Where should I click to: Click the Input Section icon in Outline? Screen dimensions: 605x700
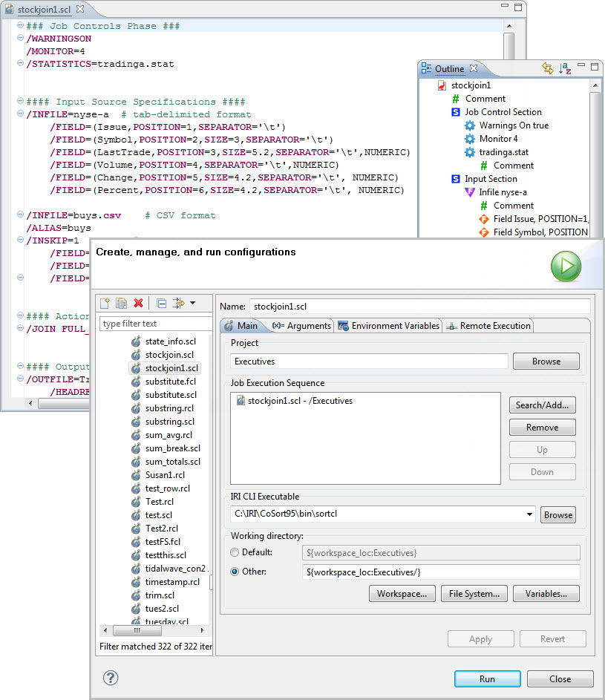pyautogui.click(x=456, y=179)
